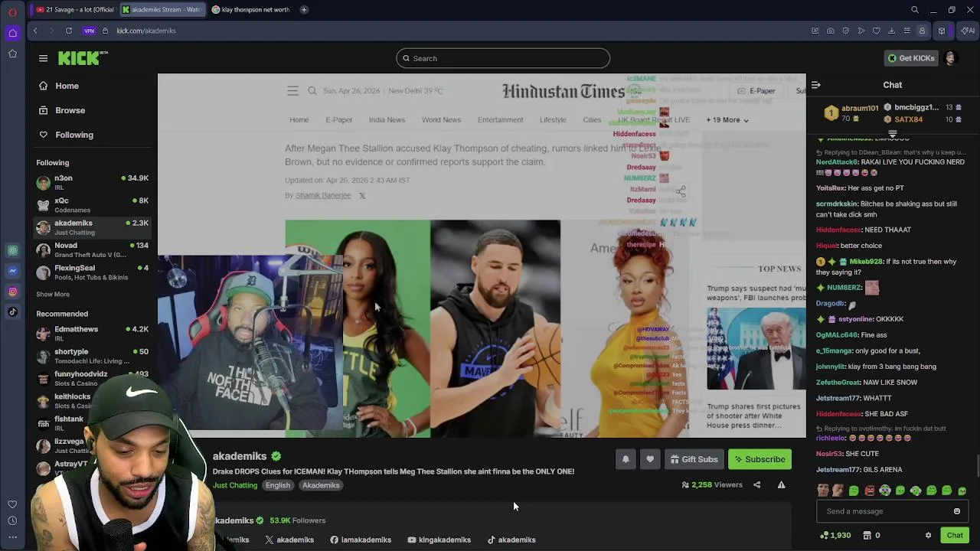Open browser extensions cube icon
The width and height of the screenshot is (980, 551).
tap(942, 31)
